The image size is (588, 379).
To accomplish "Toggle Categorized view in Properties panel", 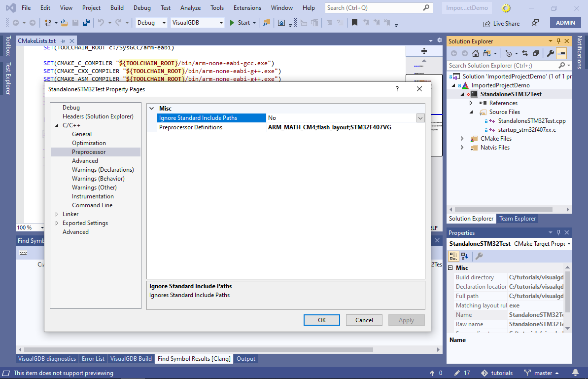I will (453, 256).
